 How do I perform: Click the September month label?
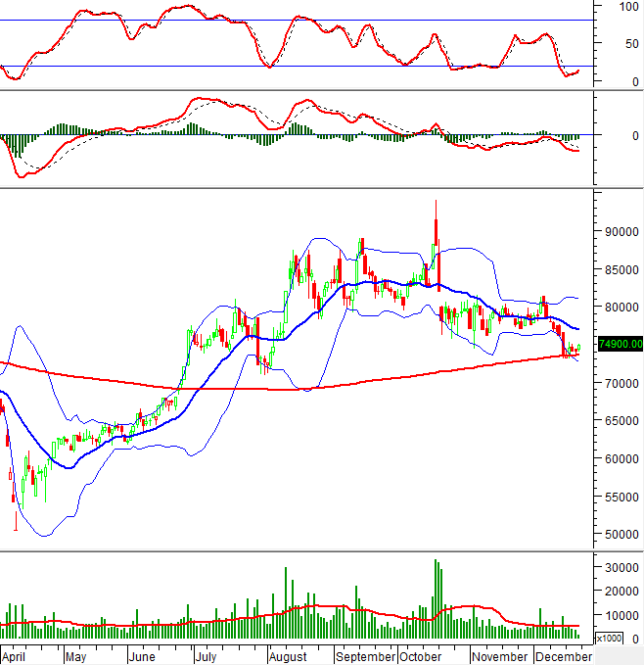click(x=366, y=656)
